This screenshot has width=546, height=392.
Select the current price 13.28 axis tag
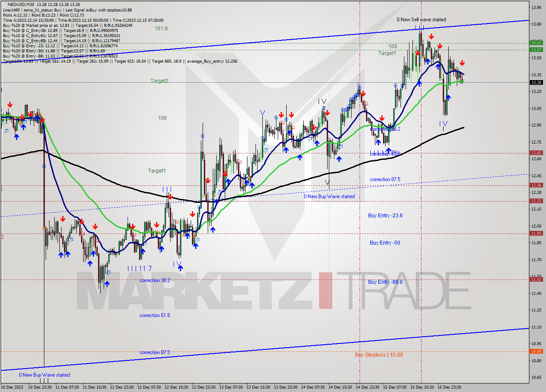point(536,82)
